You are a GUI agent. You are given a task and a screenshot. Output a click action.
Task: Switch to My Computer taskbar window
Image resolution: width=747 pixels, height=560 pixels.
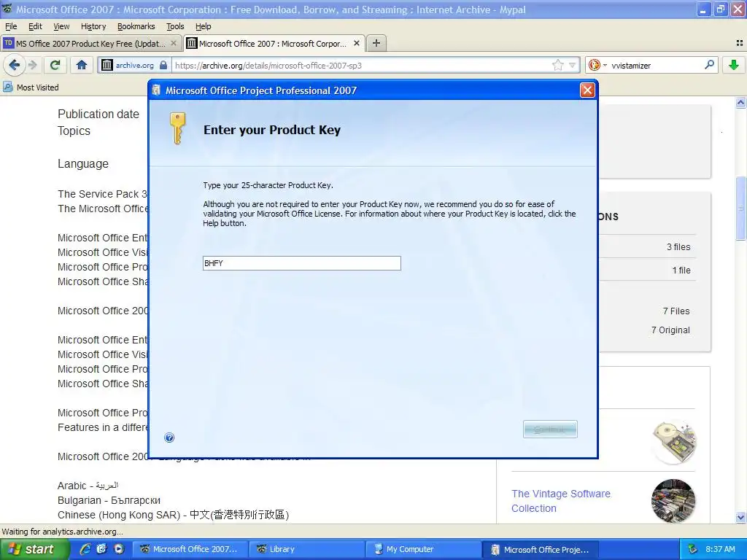pyautogui.click(x=424, y=549)
